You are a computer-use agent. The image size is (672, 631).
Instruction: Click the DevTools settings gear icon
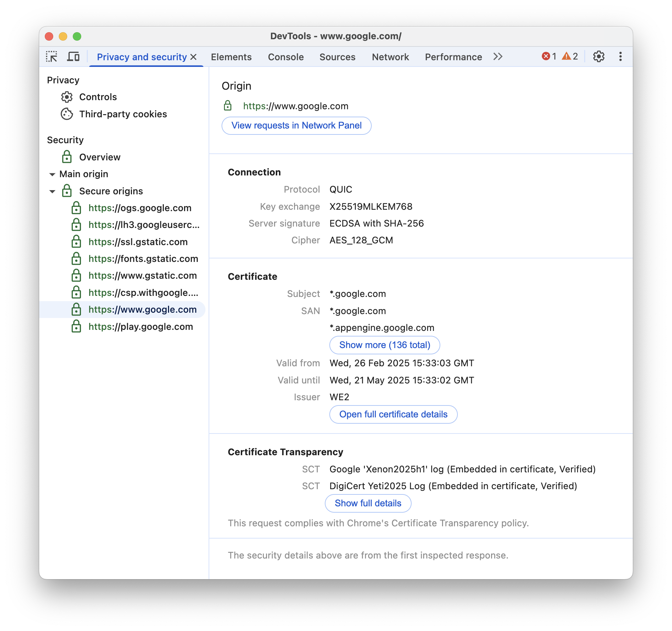[x=598, y=56]
